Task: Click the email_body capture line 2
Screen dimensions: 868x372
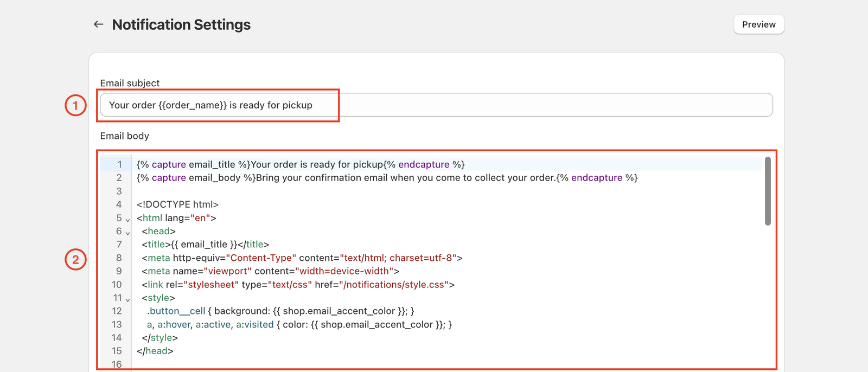Action: point(387,178)
